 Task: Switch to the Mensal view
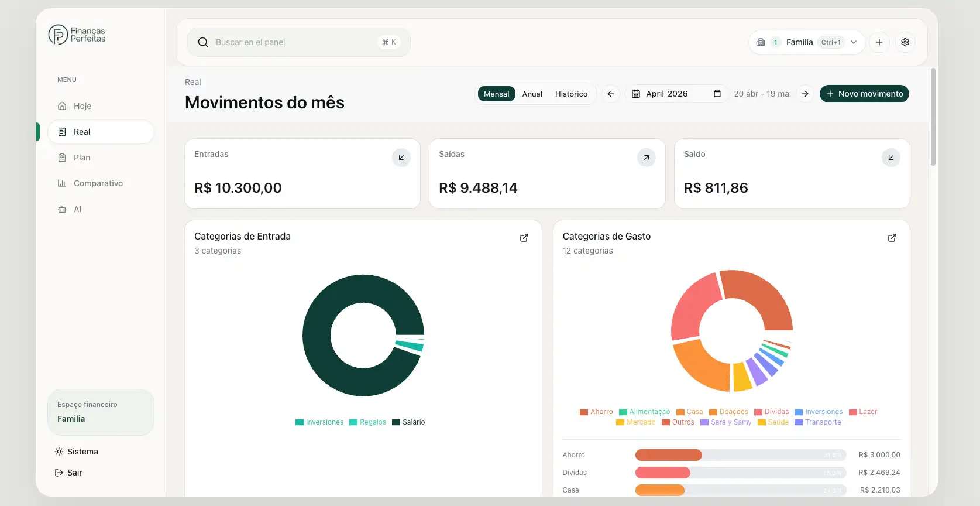coord(497,94)
